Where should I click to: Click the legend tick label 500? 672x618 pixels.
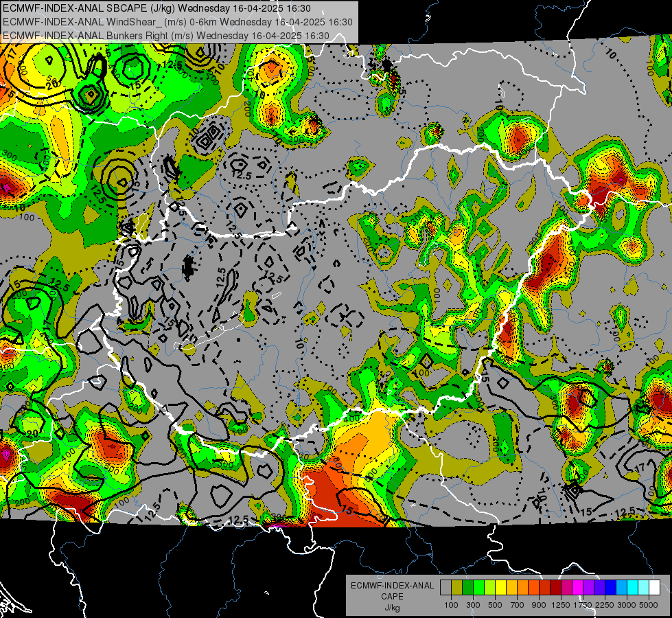[495, 605]
